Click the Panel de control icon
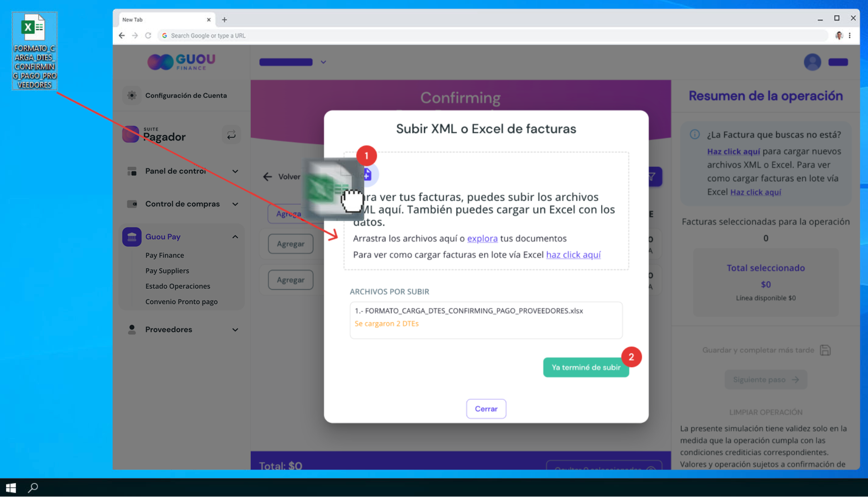Screen dimensions: 868x497 tap(132, 172)
